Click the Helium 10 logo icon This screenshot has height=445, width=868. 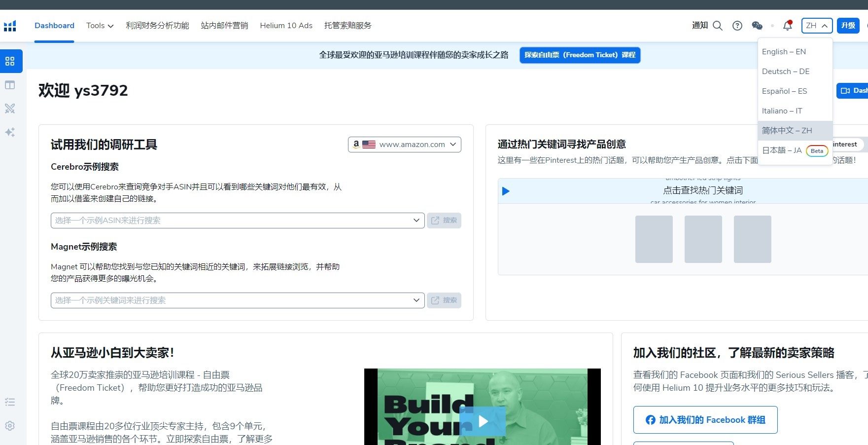pos(10,26)
